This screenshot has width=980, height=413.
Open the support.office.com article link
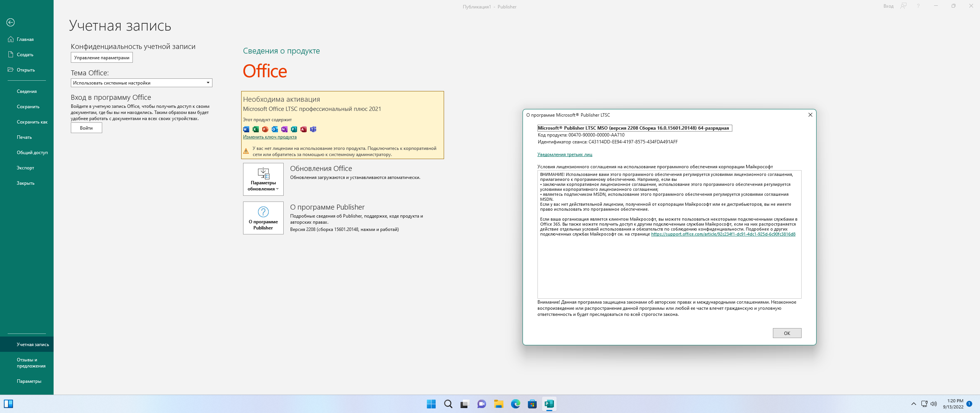click(x=723, y=234)
